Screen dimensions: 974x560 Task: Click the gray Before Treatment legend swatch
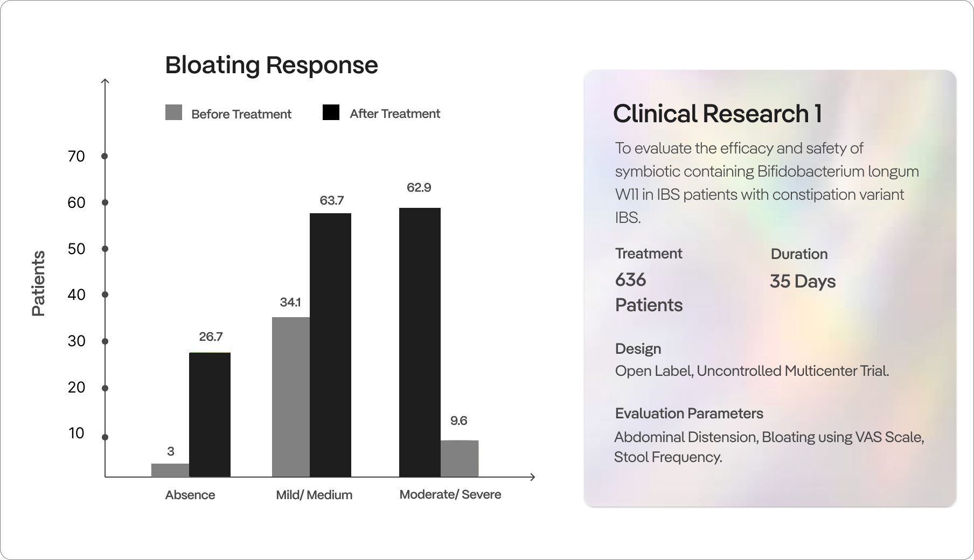173,113
